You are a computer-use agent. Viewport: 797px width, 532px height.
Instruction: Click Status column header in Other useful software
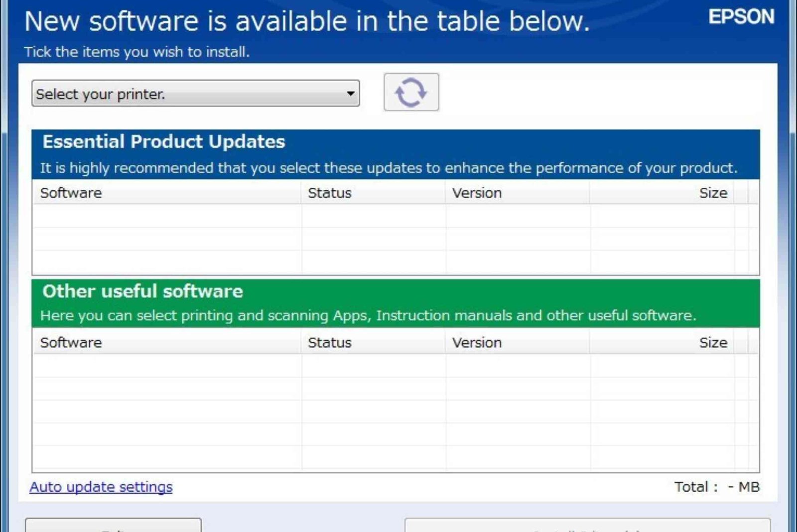373,342
